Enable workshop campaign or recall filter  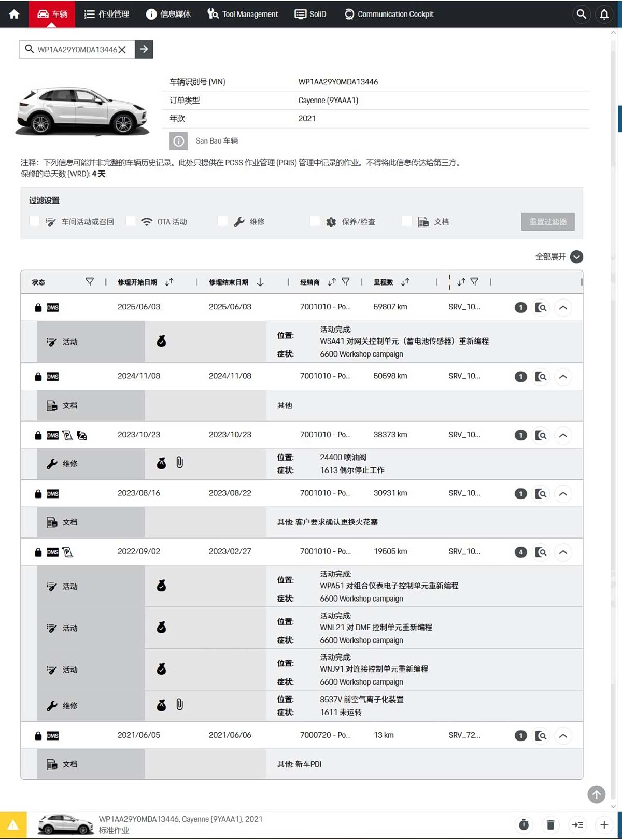click(x=35, y=221)
